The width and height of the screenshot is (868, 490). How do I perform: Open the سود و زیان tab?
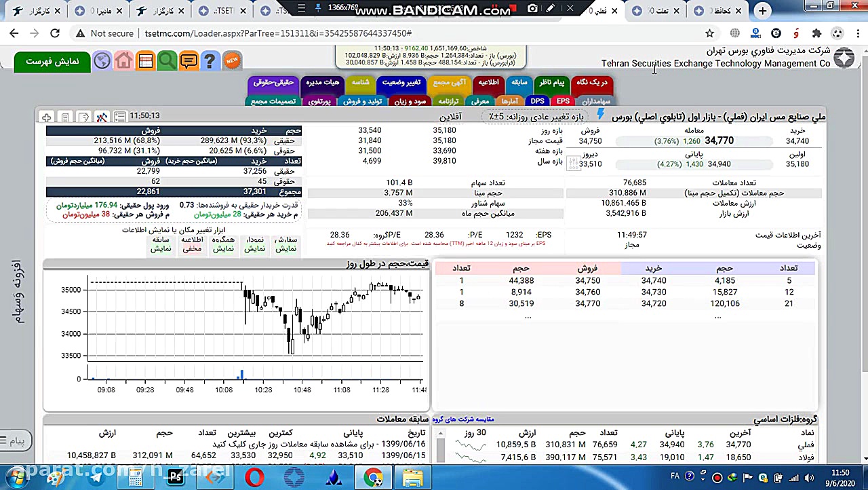(410, 101)
